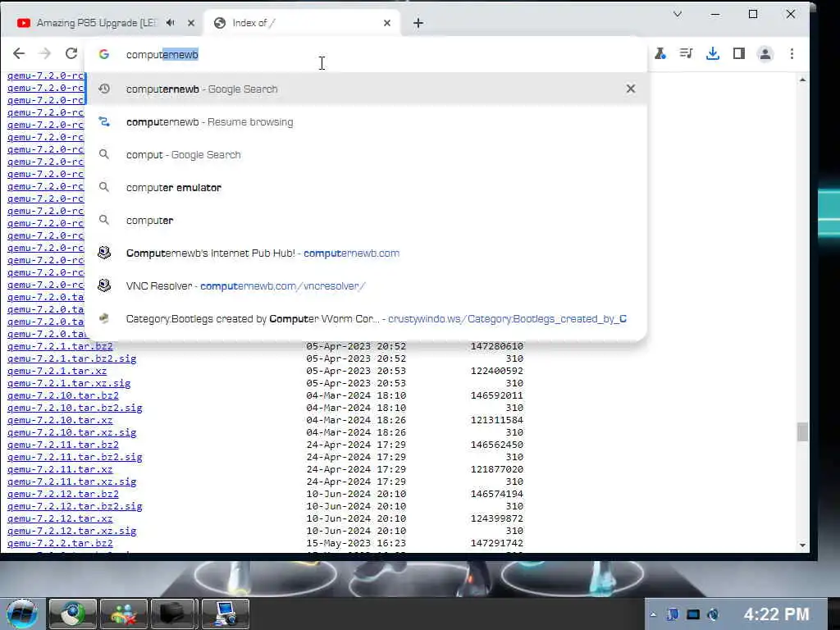Select computer emulator suggestion
This screenshot has height=630, width=840.
[365, 188]
